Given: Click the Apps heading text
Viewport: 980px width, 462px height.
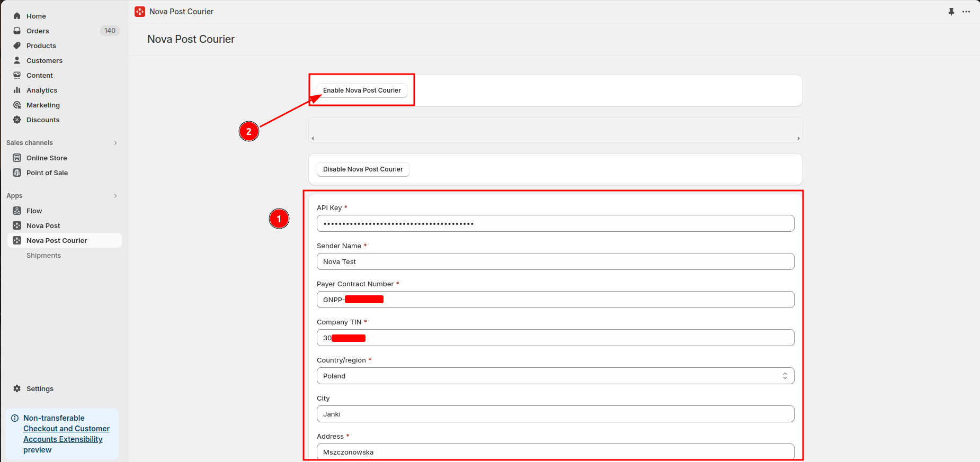Looking at the screenshot, I should (x=14, y=196).
